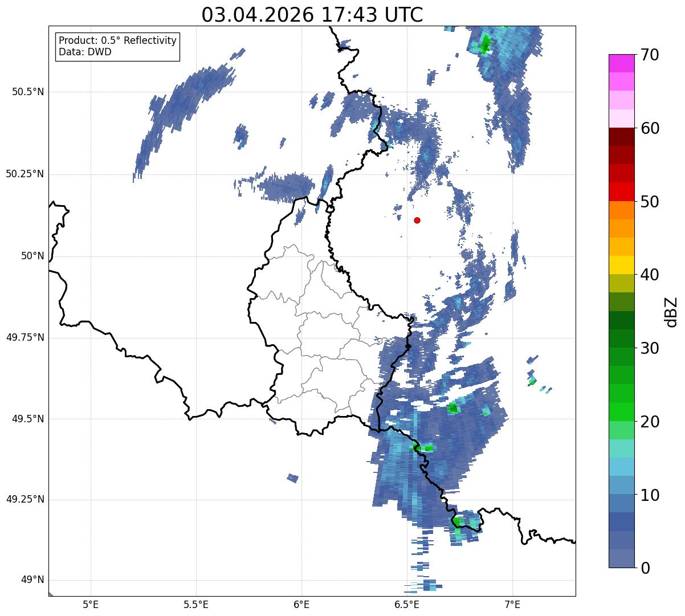Click the Product: 0.5° Reflectivity legend text

117,41
